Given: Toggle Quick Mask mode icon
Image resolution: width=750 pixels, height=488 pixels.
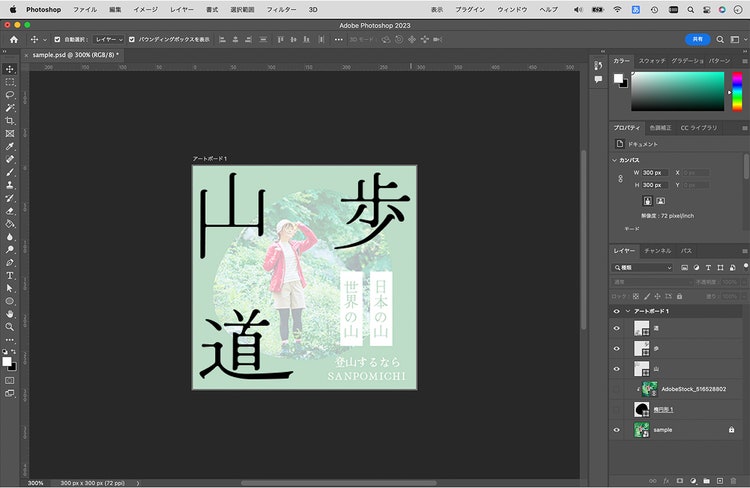Looking at the screenshot, I should pos(10,380).
